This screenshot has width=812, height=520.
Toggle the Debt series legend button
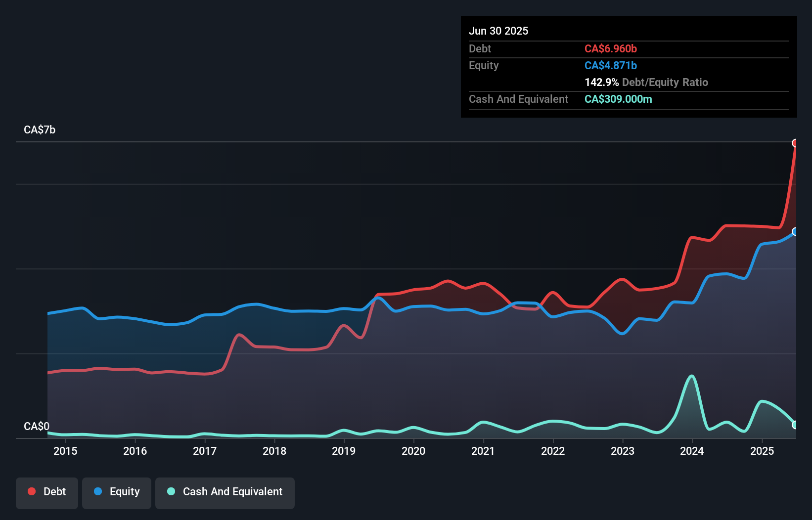[x=47, y=492]
